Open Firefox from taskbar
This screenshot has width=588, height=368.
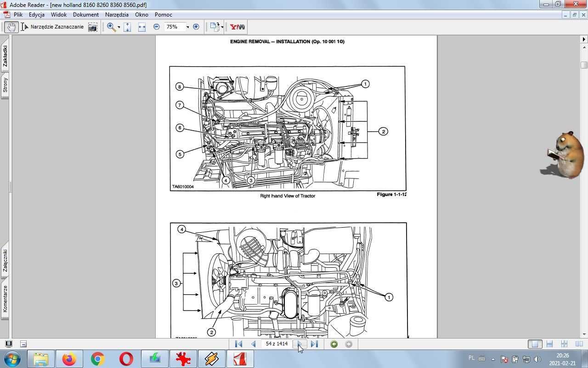[69, 359]
